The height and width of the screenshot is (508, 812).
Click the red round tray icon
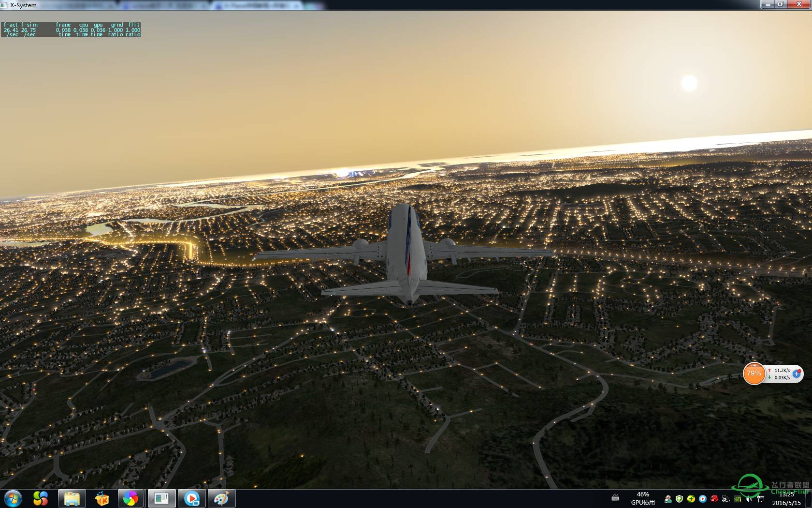(714, 499)
